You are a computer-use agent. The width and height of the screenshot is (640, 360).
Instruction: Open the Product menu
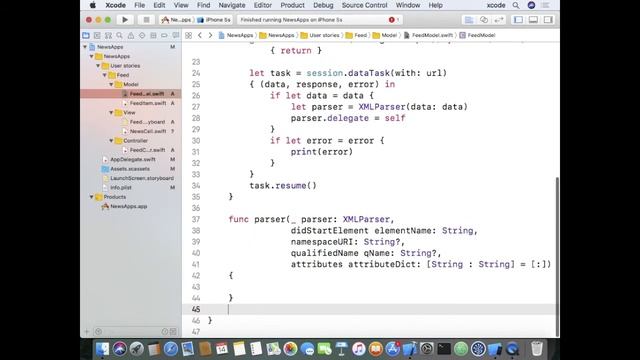tap(292, 5)
